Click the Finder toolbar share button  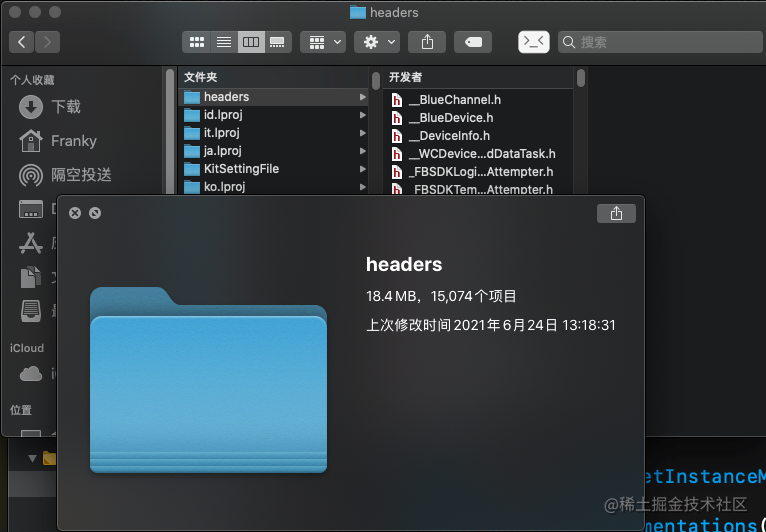[427, 42]
